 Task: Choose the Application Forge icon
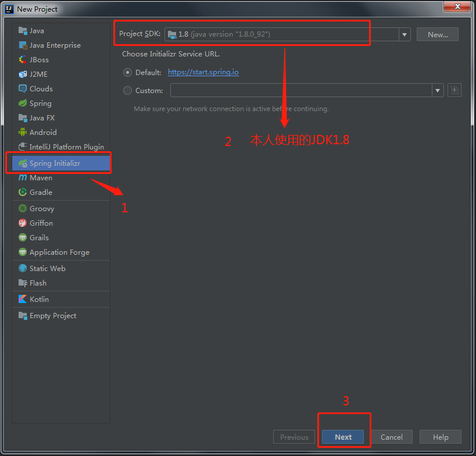coord(23,252)
